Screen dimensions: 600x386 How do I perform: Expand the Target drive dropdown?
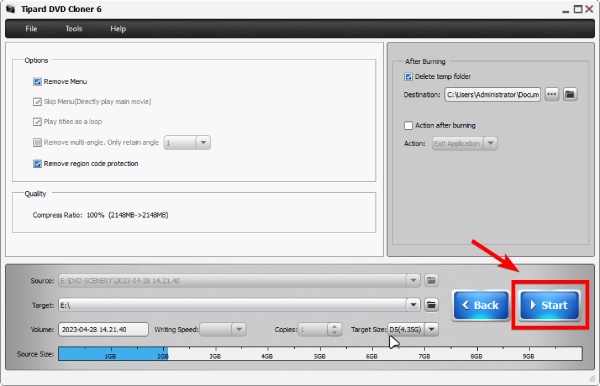click(x=413, y=305)
